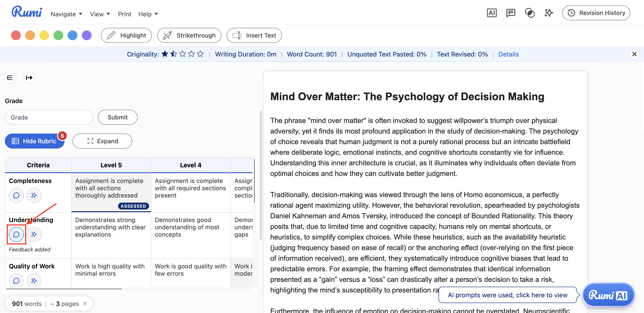Toggle Hide Rubric button

[x=35, y=141]
